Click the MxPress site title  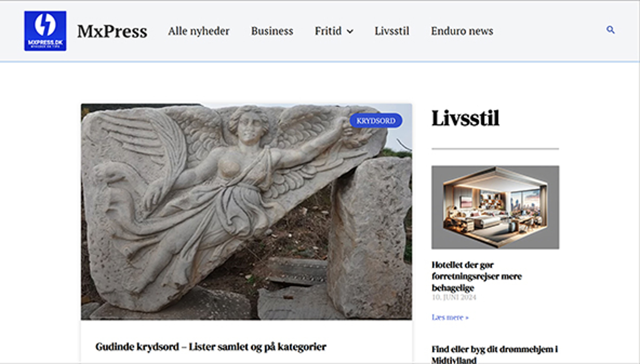pyautogui.click(x=112, y=30)
